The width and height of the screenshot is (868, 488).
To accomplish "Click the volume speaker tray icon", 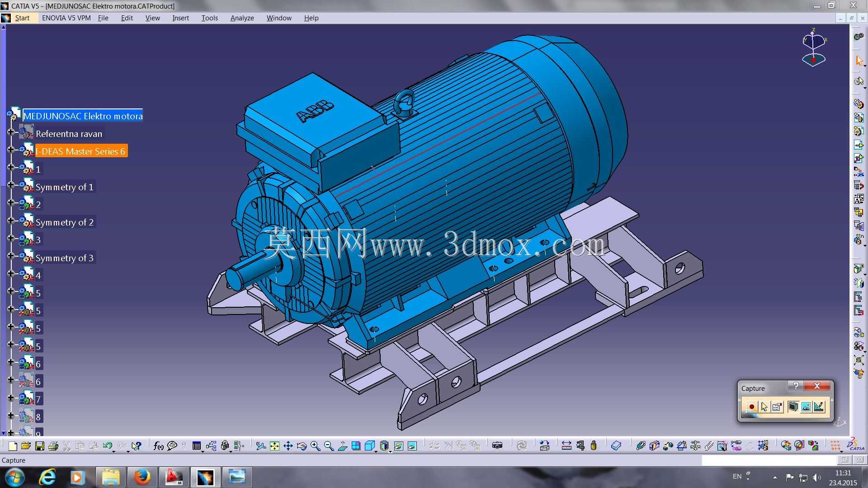I will (x=816, y=477).
